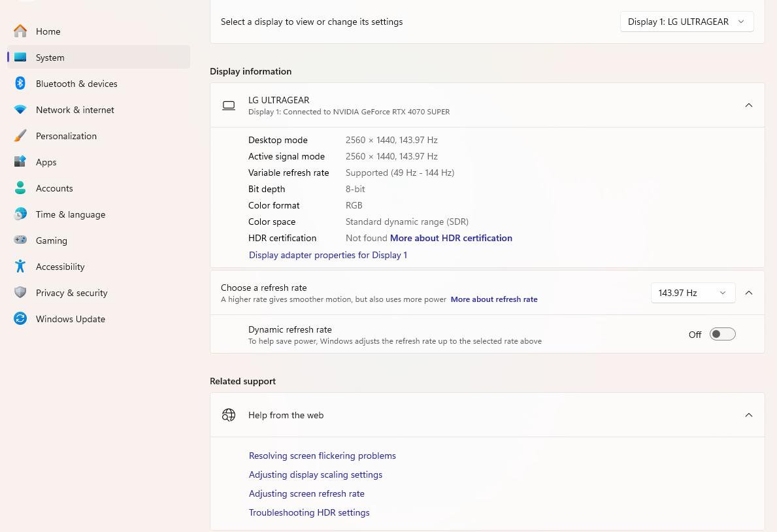Click Desktop mode value 2560 × 1440, 143.97 Hz
This screenshot has width=777, height=532.
391,141
